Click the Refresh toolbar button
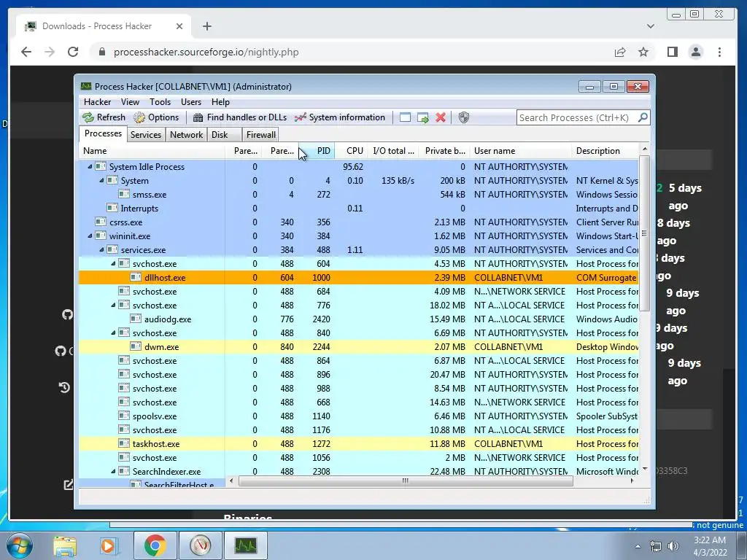 tap(104, 117)
